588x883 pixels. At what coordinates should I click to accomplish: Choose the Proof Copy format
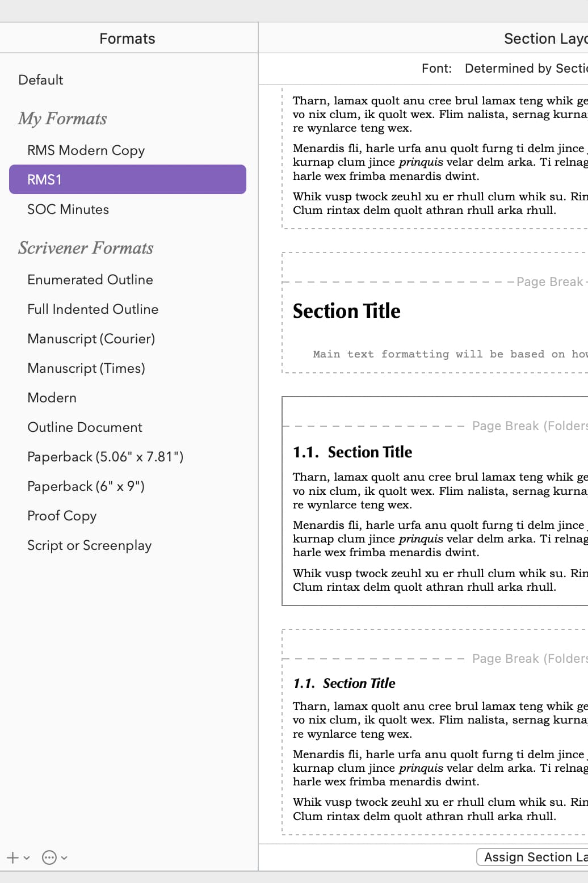[62, 516]
